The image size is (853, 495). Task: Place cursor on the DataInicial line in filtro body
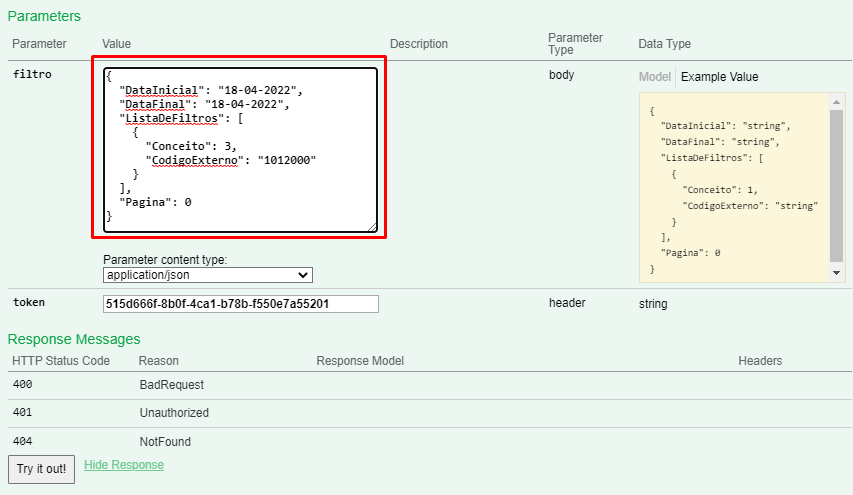(x=210, y=90)
